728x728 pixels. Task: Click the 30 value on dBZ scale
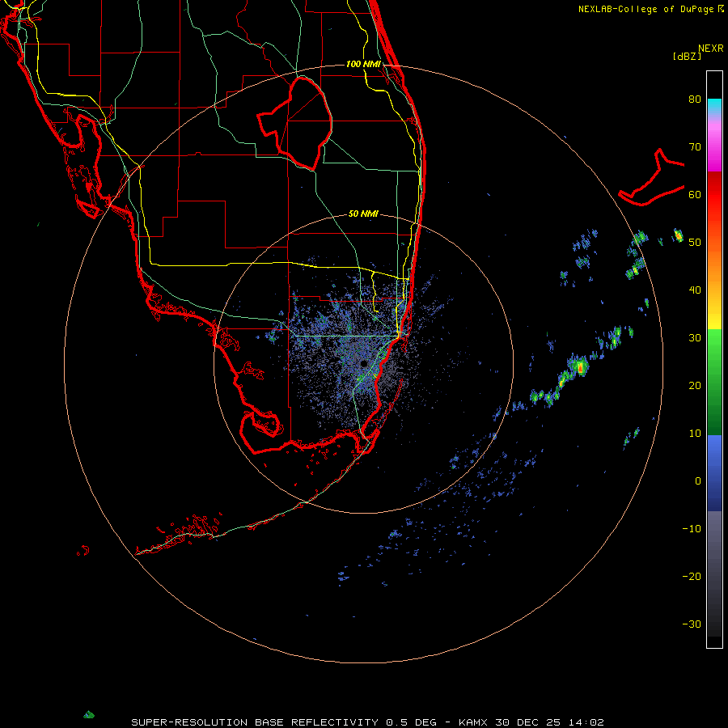click(x=695, y=337)
